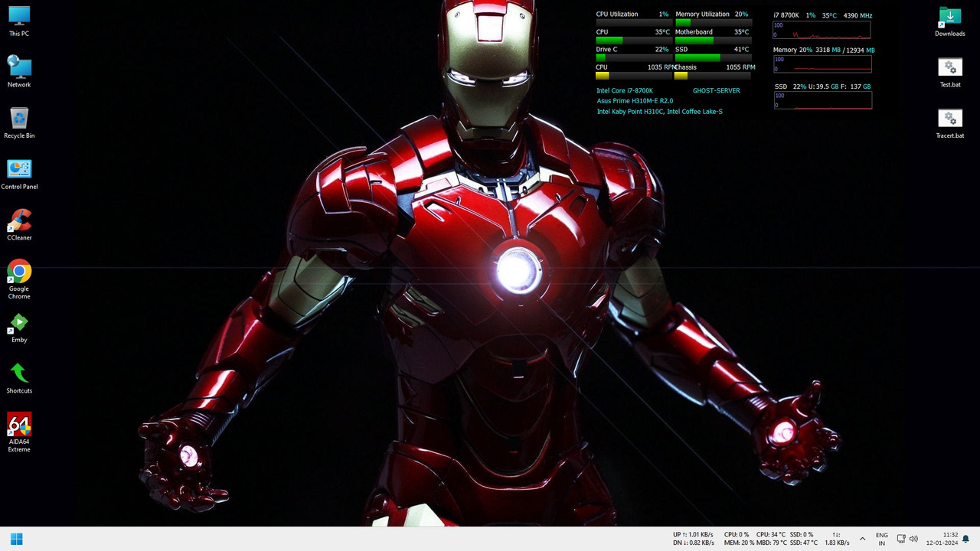Open the This PC desktop icon
980x551 pixels.
point(19,21)
